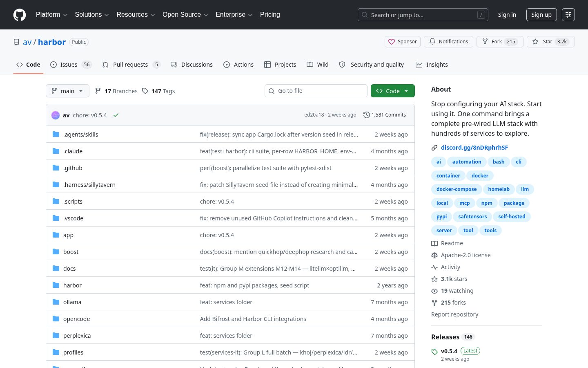588x368 pixels.
Task: Click the Activity pulse icon
Action: point(434,267)
